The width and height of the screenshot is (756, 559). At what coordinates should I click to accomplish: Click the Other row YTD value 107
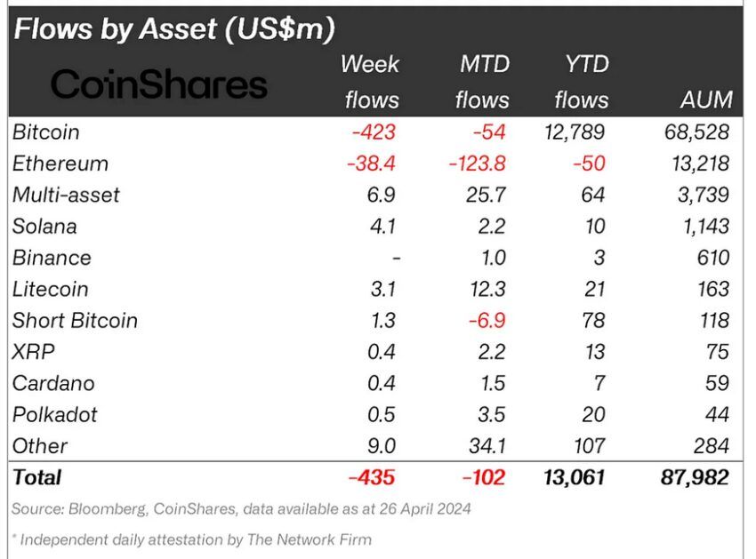pyautogui.click(x=589, y=446)
